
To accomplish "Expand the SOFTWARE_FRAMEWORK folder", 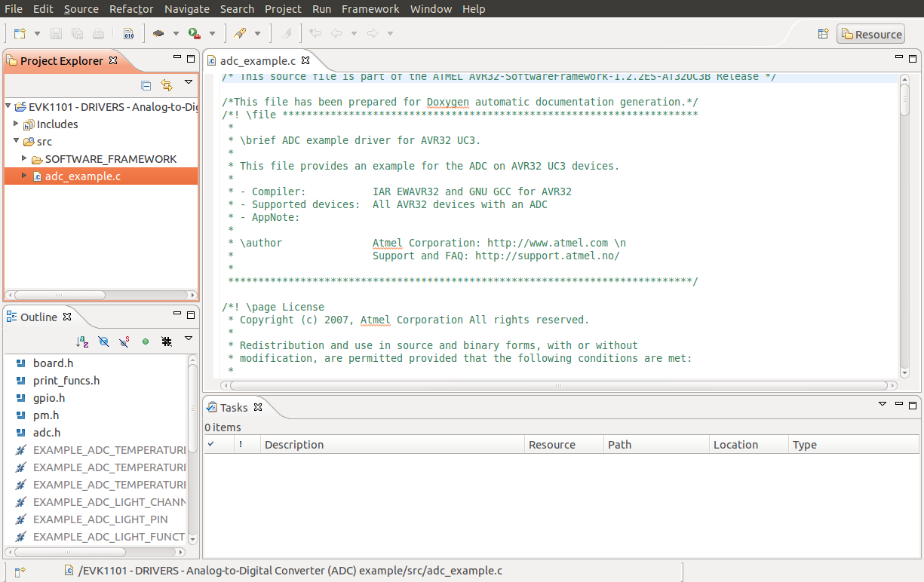I will [23, 158].
